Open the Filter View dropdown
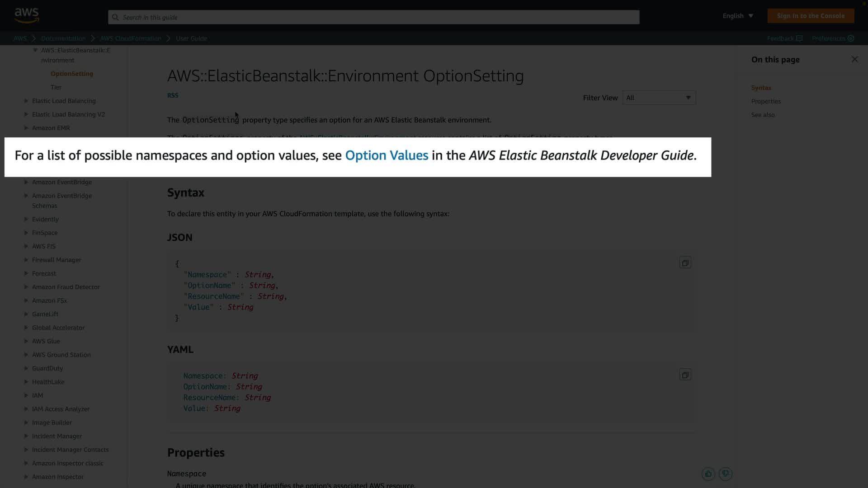The height and width of the screenshot is (488, 868). point(659,98)
